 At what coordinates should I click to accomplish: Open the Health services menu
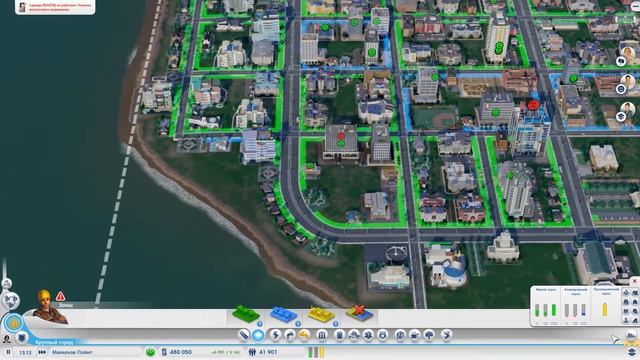click(368, 335)
